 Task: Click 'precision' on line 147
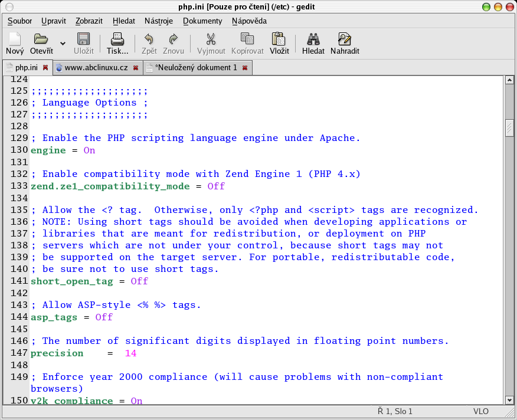pyautogui.click(x=57, y=353)
